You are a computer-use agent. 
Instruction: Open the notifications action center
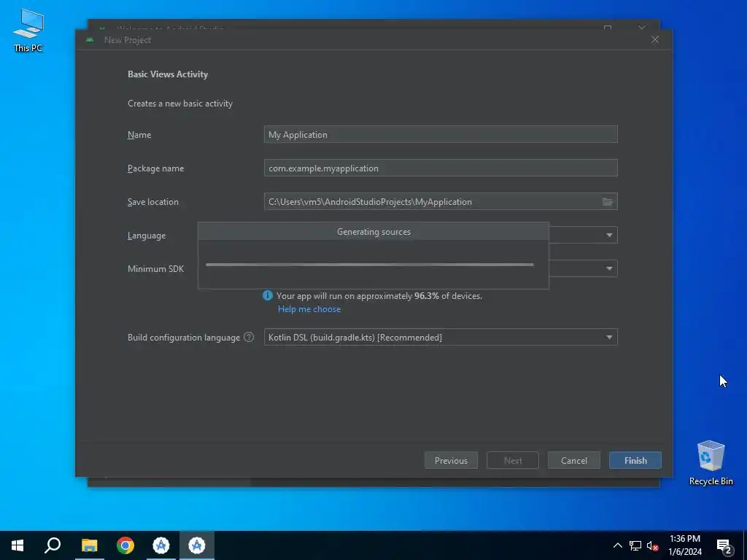point(724,546)
